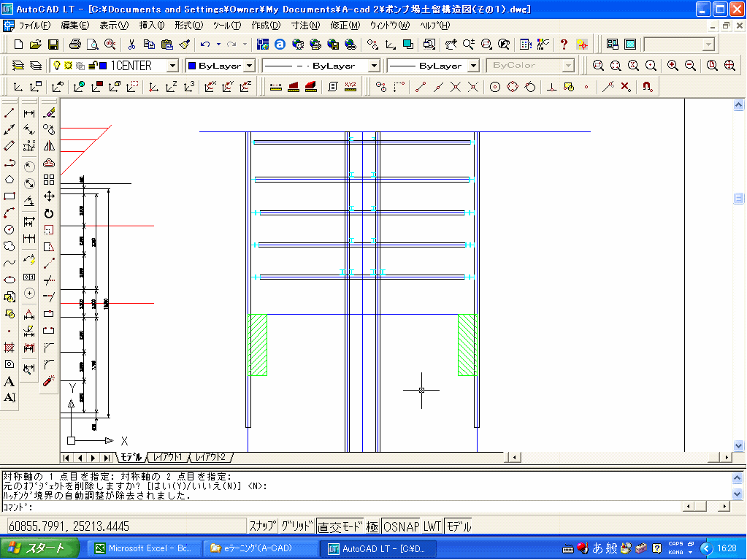Select the Aligned Dimension tool
Image resolution: width=747 pixels, height=560 pixels.
click(x=29, y=129)
